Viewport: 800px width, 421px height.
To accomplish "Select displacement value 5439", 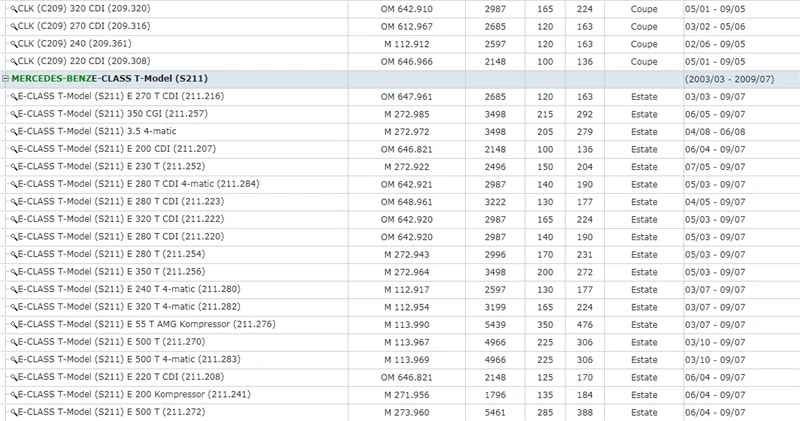I will coord(495,325).
